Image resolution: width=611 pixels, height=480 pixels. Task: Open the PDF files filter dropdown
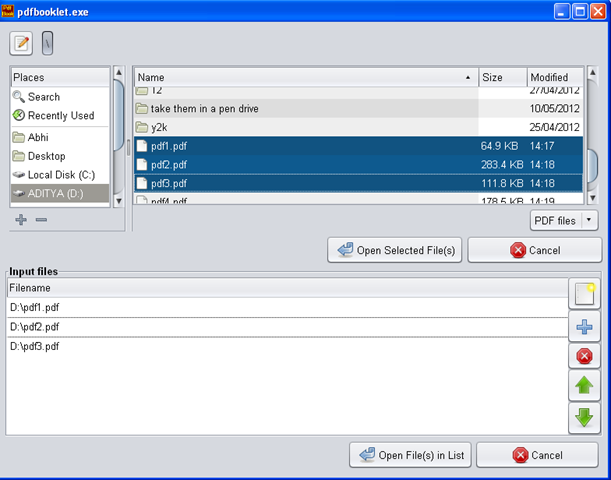point(564,221)
